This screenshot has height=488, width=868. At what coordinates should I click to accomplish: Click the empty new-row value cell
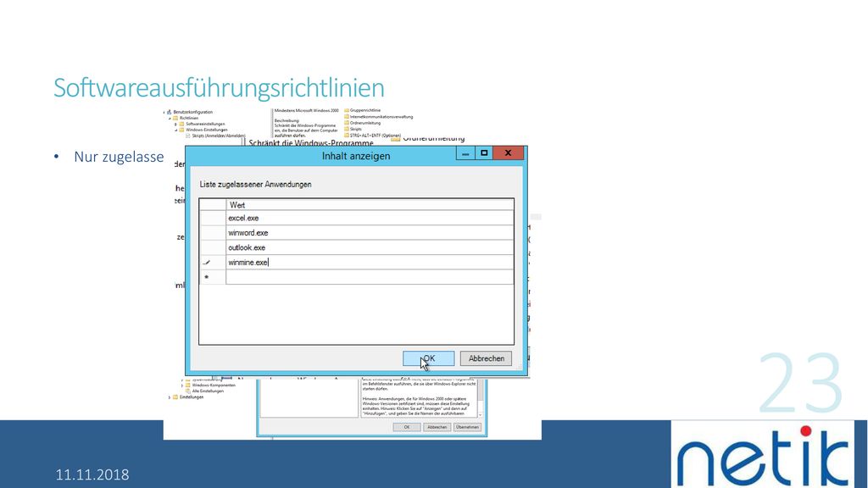(370, 277)
